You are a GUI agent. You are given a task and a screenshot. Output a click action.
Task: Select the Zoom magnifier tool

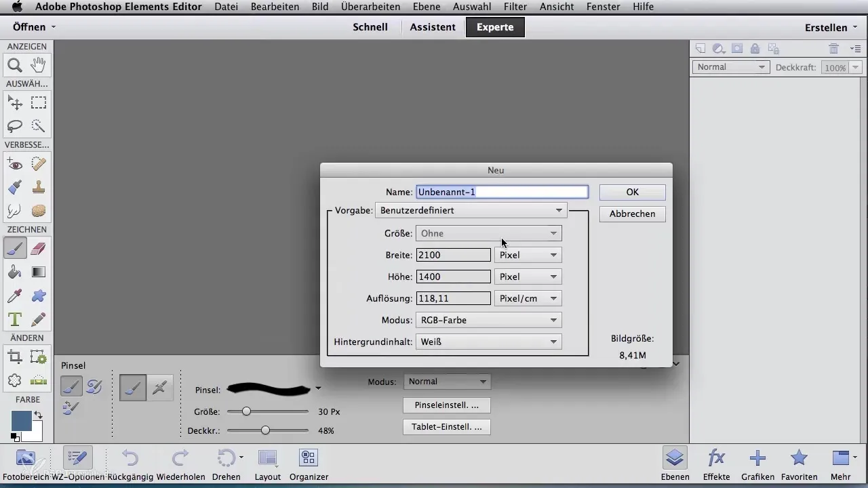coord(15,65)
